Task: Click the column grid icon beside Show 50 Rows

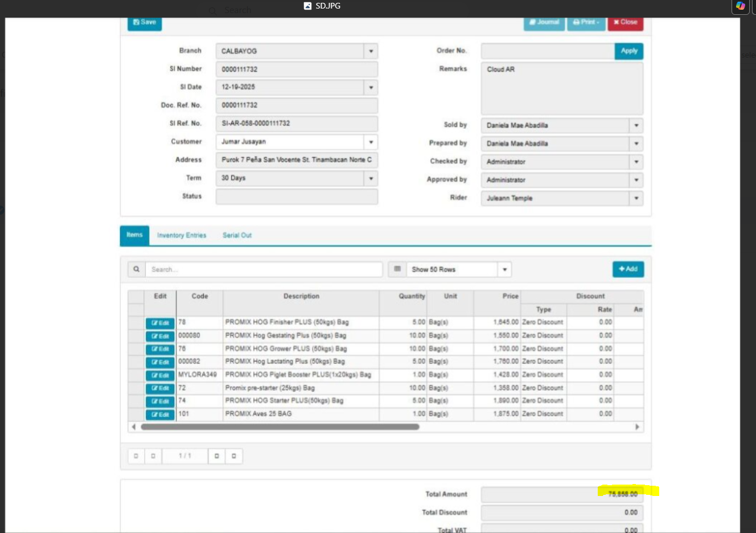Action: [397, 269]
